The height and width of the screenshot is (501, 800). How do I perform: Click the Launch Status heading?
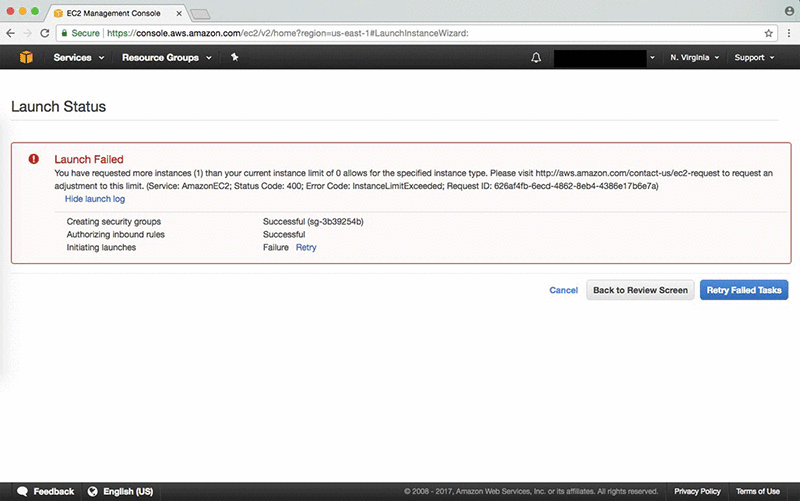coord(59,107)
